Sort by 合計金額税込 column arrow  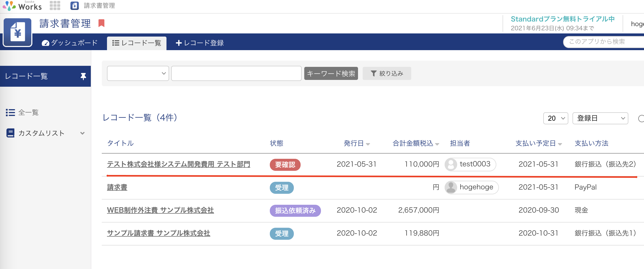coord(437,144)
